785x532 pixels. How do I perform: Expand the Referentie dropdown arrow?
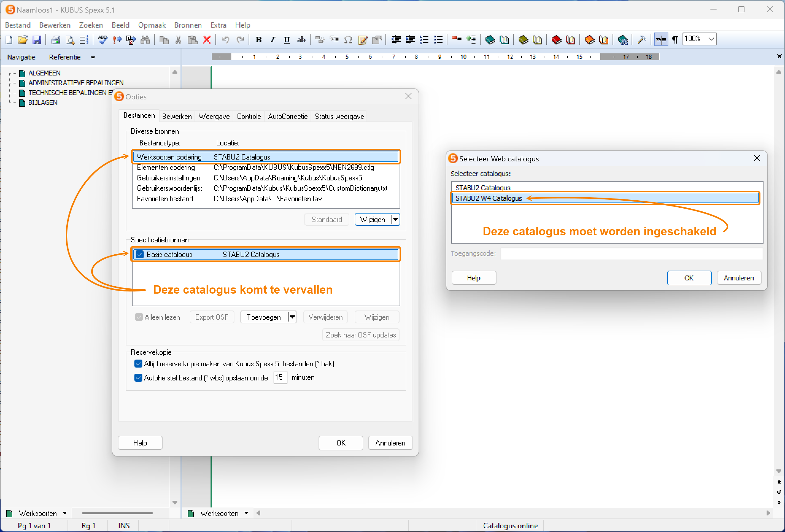[x=93, y=57]
